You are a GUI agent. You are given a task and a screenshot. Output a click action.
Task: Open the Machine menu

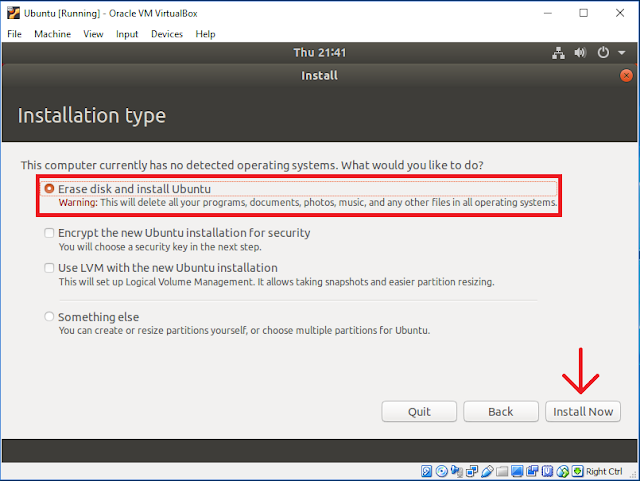click(x=52, y=34)
